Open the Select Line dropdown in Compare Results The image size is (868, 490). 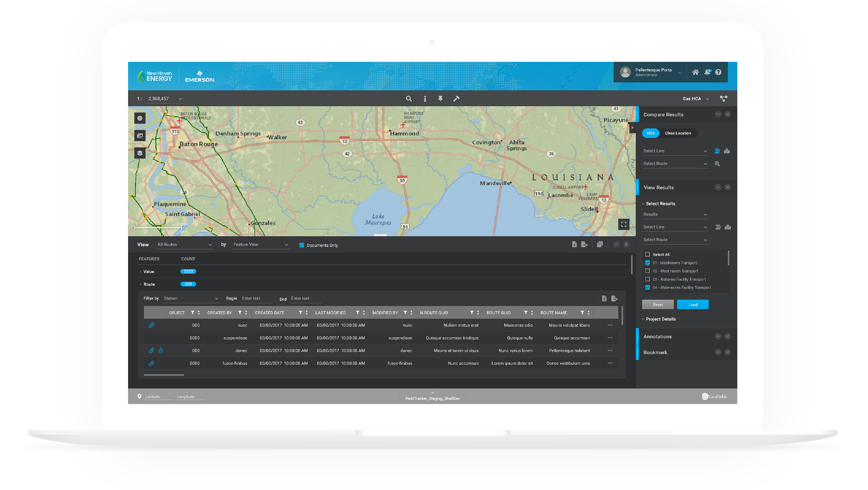674,151
